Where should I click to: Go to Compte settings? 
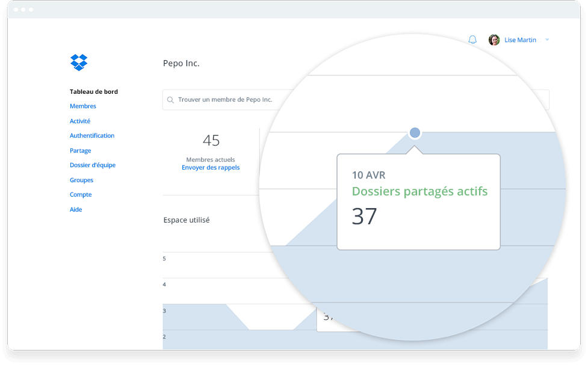click(x=81, y=195)
